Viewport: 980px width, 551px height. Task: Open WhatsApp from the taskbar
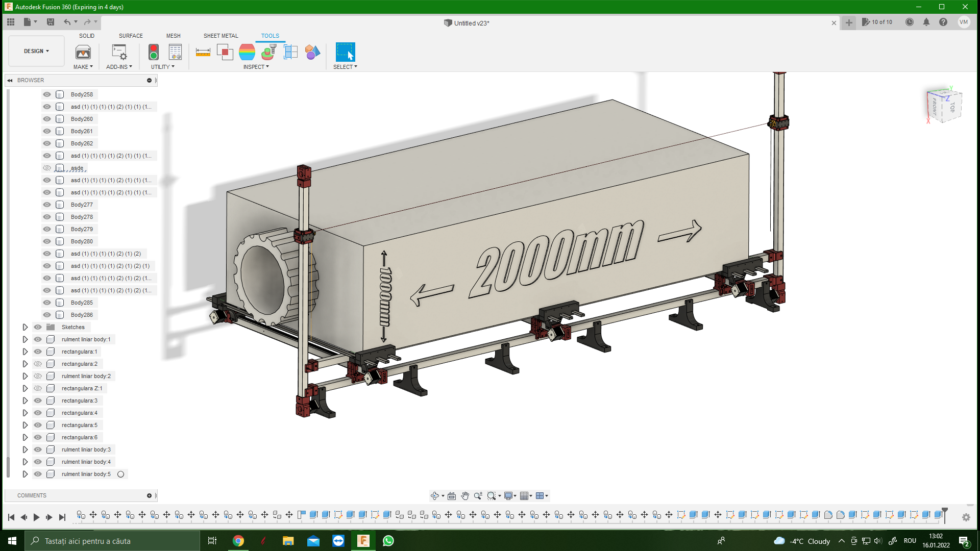[388, 541]
